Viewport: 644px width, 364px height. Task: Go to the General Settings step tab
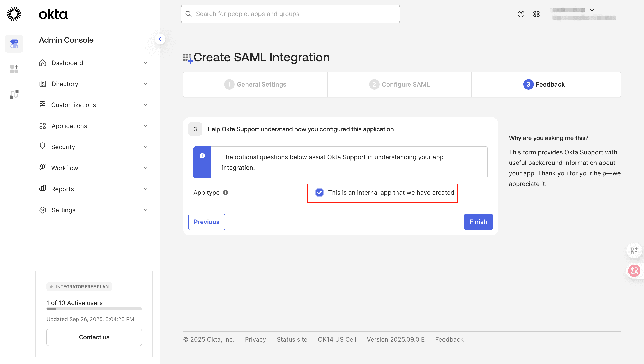[x=255, y=85]
